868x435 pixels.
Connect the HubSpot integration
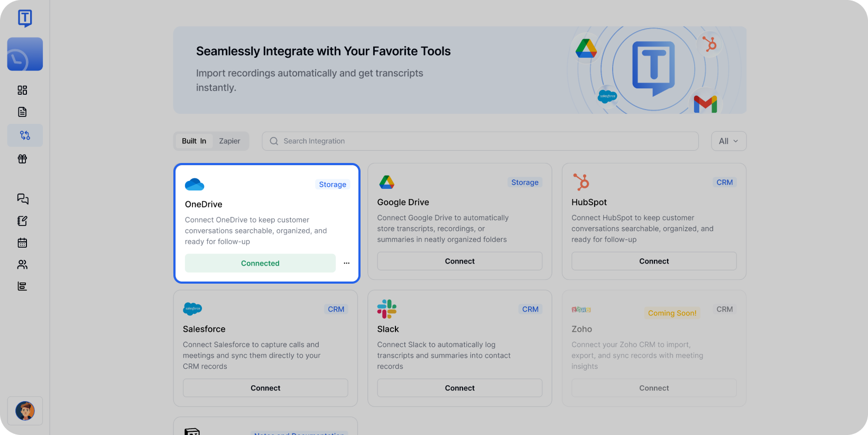pos(654,261)
